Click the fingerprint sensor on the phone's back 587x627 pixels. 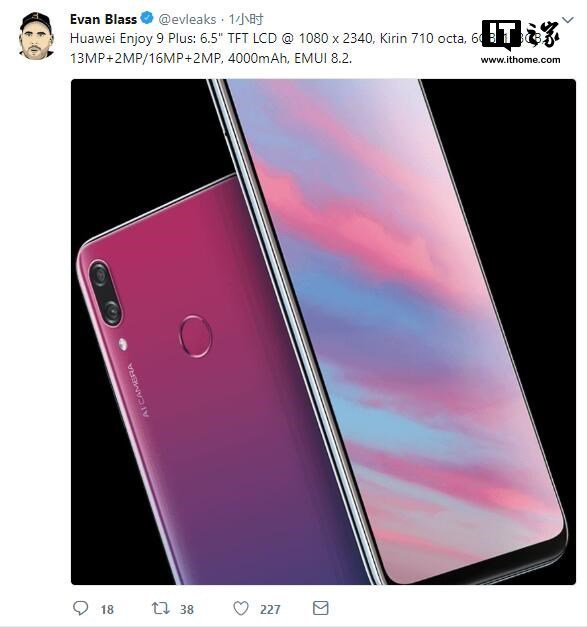coord(195,336)
